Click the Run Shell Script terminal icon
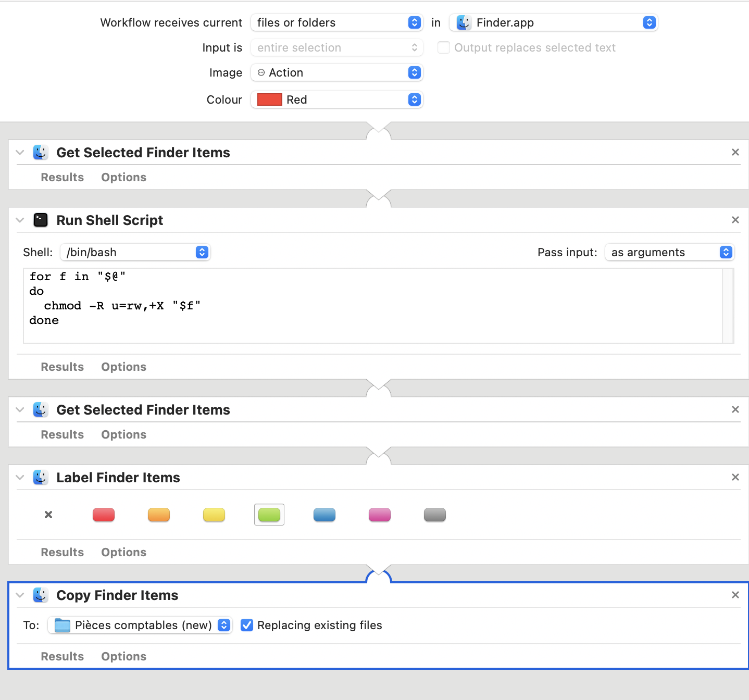 (x=41, y=220)
